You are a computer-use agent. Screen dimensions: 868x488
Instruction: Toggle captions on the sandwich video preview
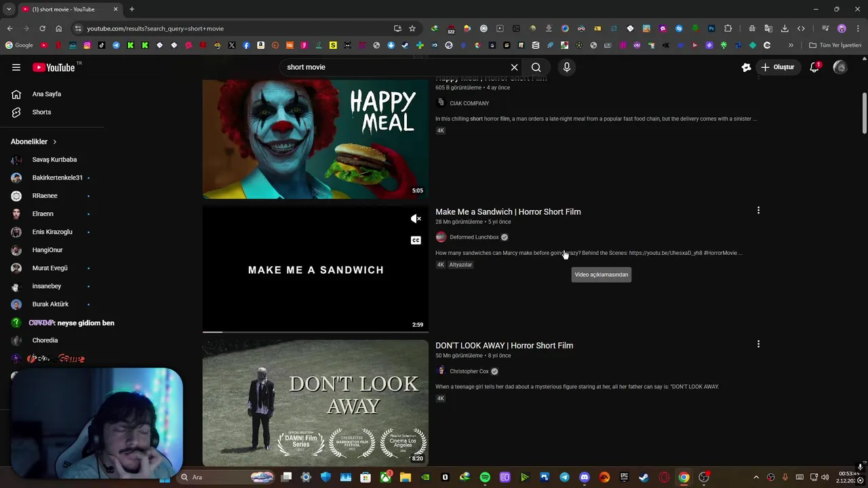[416, 240]
